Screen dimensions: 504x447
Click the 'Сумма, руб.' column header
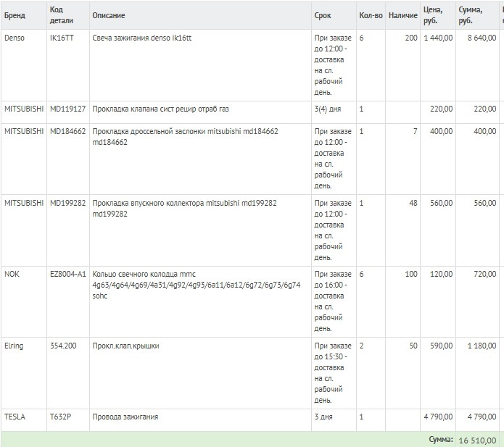click(x=471, y=15)
